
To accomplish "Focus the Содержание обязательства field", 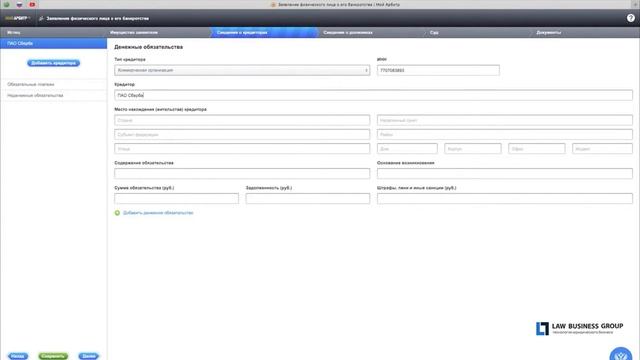I will [x=242, y=173].
